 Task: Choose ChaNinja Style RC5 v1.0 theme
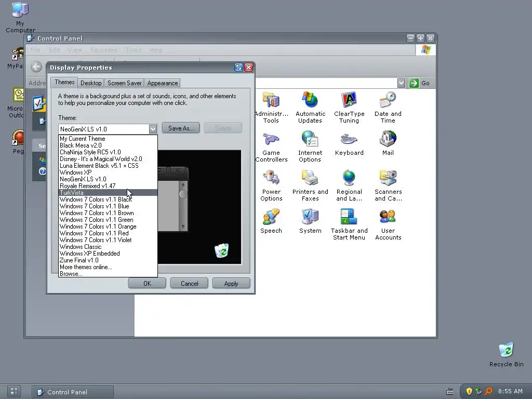coord(108,152)
